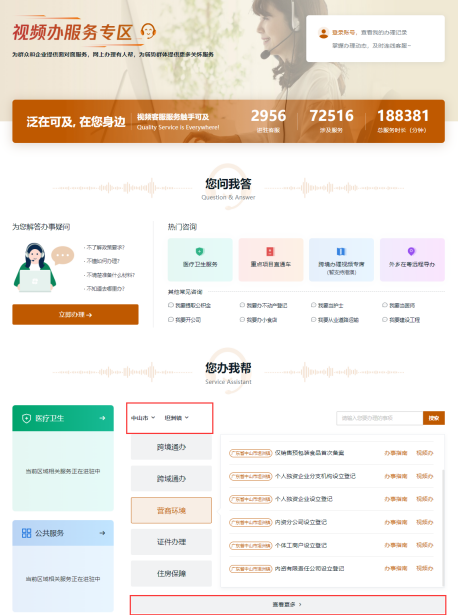This screenshot has width=458, height=615.
Task: Select the 营商环境 category tab
Action: coord(171,510)
